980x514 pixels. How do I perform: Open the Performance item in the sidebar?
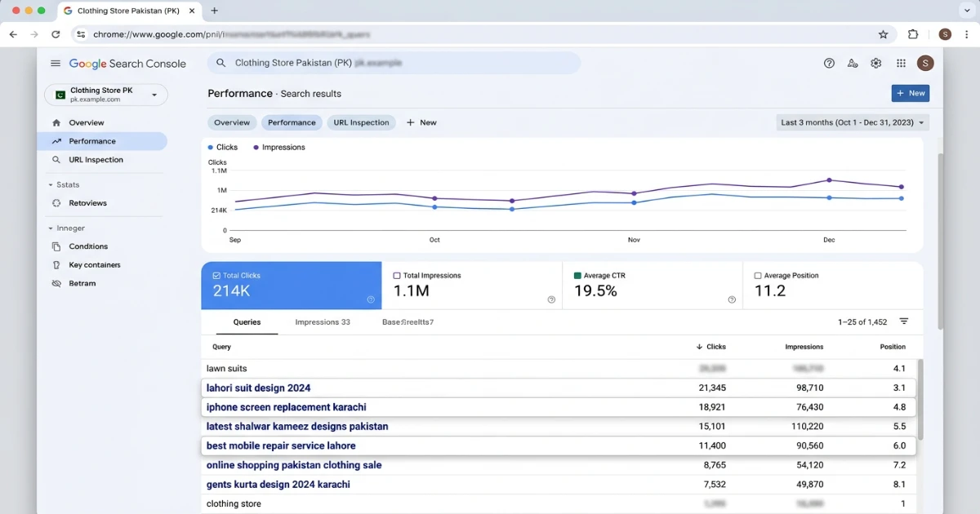[102, 141]
